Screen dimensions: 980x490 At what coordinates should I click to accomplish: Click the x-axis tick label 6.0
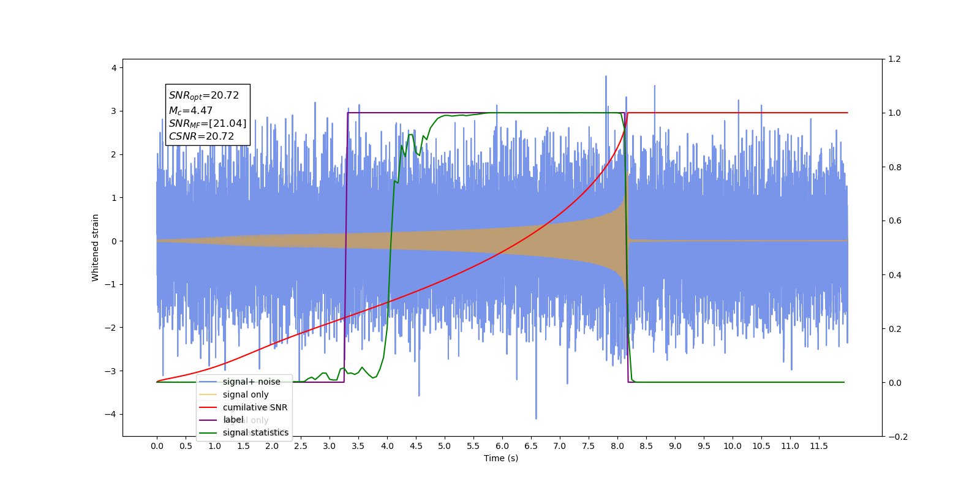point(502,446)
